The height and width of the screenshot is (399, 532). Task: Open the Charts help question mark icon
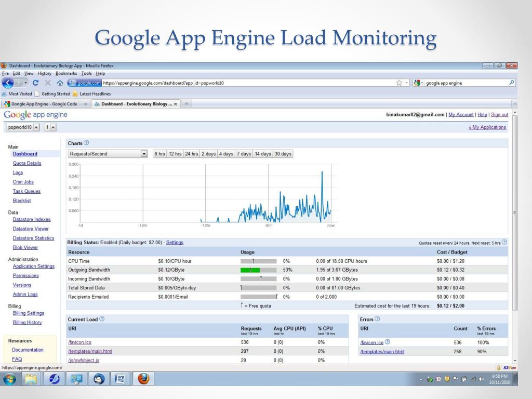coord(86,143)
